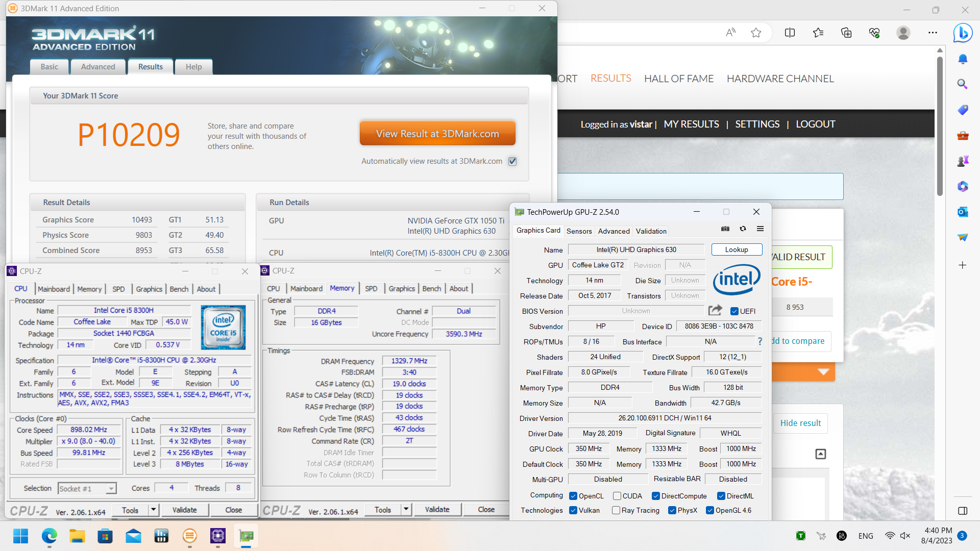Open the sidebar Outlook icon
This screenshot has height=551, width=980.
coord(963,212)
